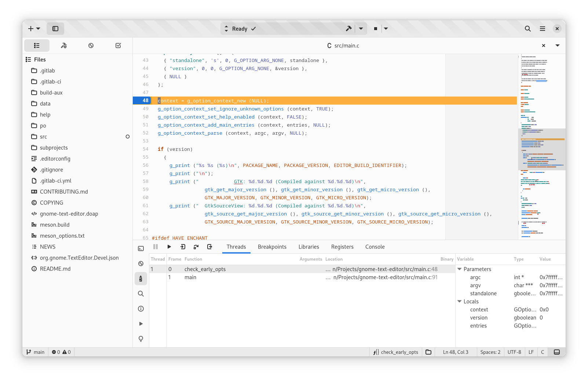This screenshot has width=588, height=381.
Task: Open the terminal panel icon
Action: [141, 248]
